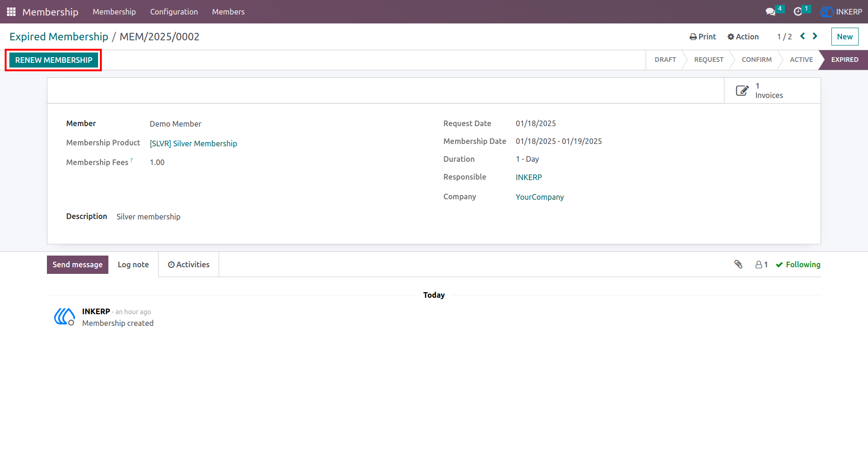The image size is (868, 453).
Task: Click the Membership app title
Action: (50, 12)
